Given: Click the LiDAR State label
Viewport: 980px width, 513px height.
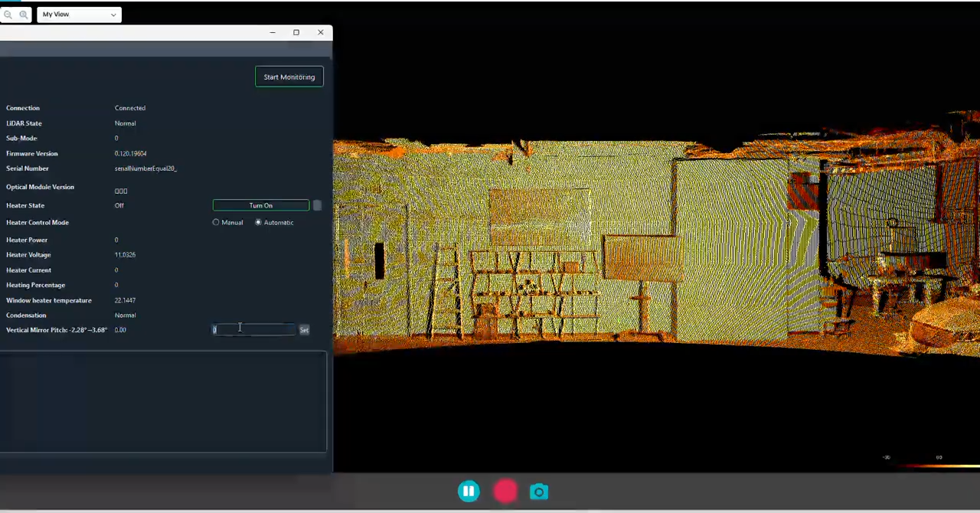Looking at the screenshot, I should (24, 123).
